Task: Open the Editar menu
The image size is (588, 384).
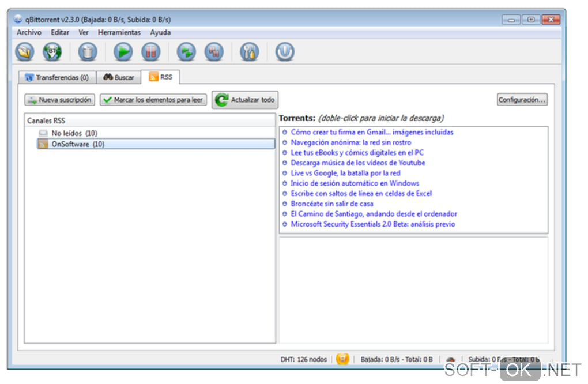Action: (x=60, y=32)
